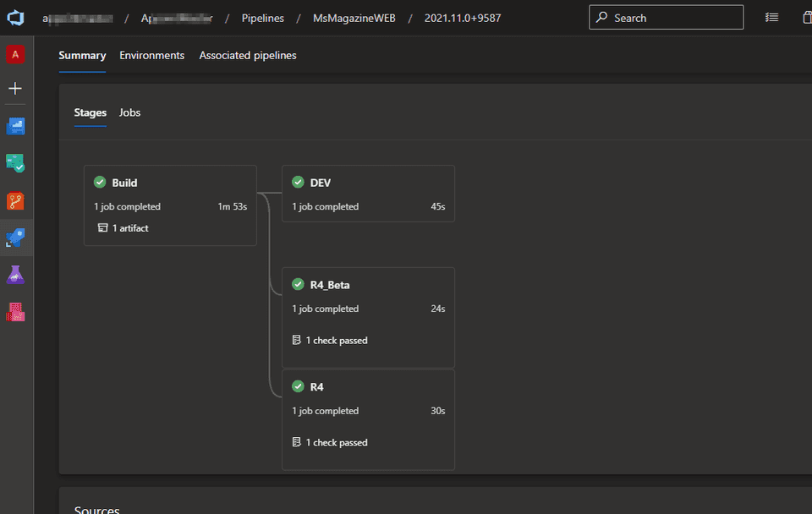Screen dimensions: 812x514
Task: Open Artifacts from the bottom sidebar
Action: (x=15, y=312)
